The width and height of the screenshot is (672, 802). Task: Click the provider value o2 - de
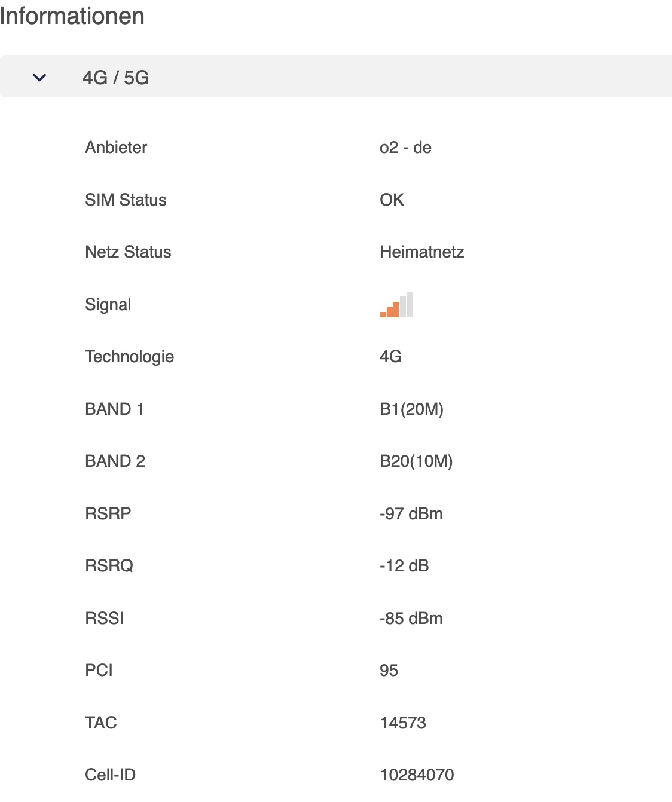tap(405, 148)
